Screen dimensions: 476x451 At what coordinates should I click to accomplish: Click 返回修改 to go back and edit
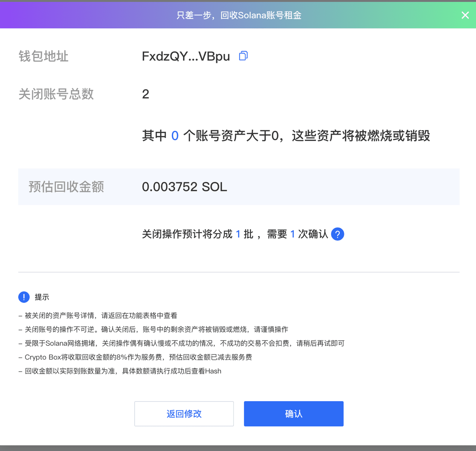point(184,413)
